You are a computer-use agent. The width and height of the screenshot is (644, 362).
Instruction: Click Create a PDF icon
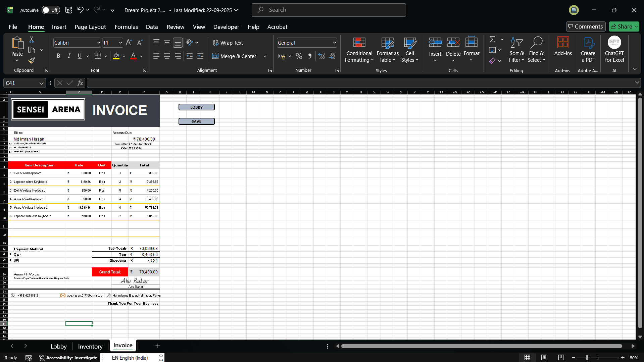588,49
